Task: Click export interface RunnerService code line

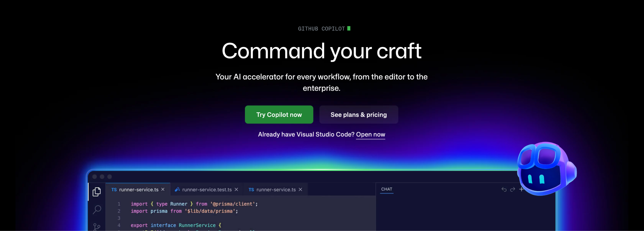Action: 176,225
